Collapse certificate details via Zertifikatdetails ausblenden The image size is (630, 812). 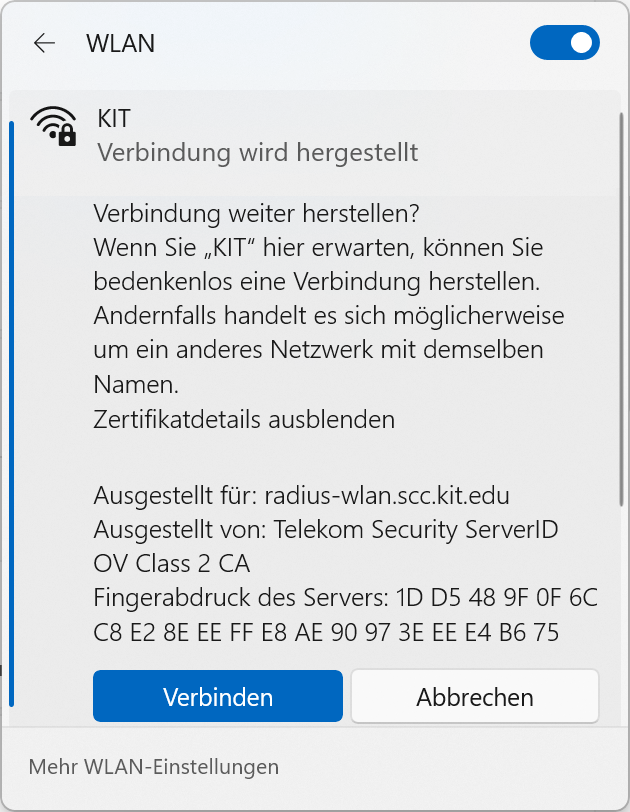(243, 420)
